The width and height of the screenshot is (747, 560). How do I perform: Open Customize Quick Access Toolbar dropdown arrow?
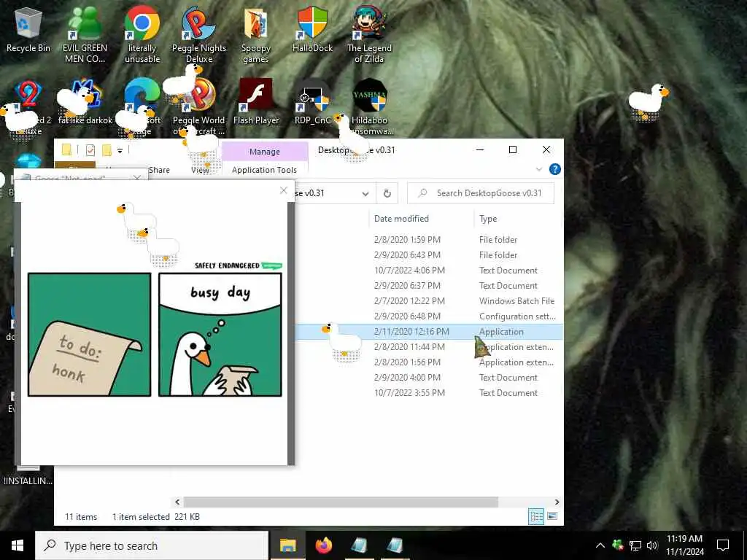coord(120,151)
